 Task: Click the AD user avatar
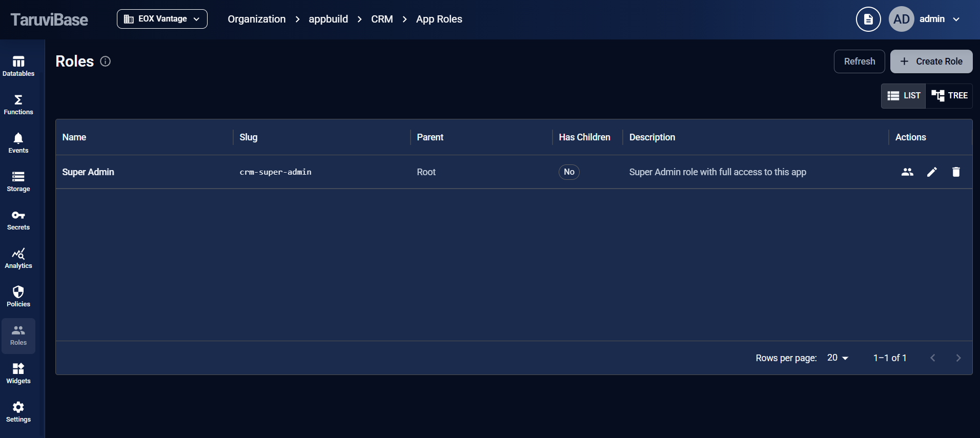(x=902, y=19)
